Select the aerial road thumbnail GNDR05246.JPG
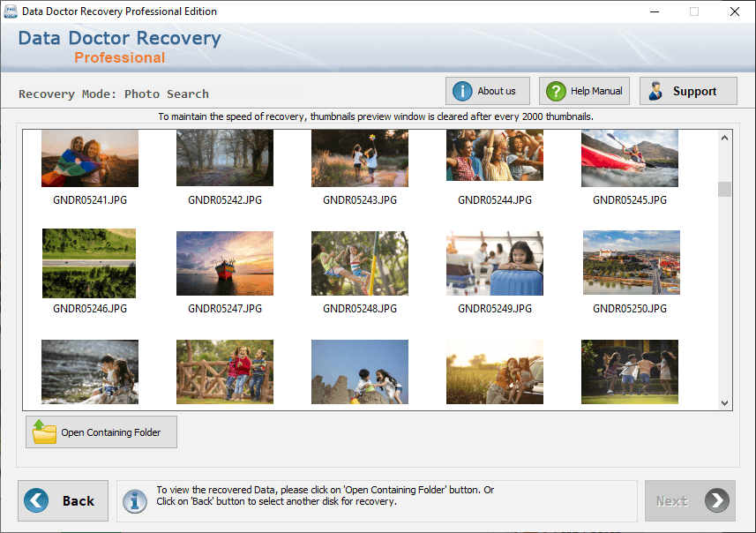 pyautogui.click(x=89, y=263)
